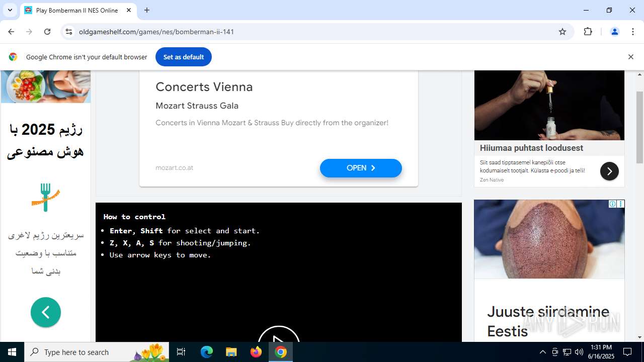The width and height of the screenshot is (644, 362).
Task: Open the serum dropper ad image
Action: click(x=549, y=105)
